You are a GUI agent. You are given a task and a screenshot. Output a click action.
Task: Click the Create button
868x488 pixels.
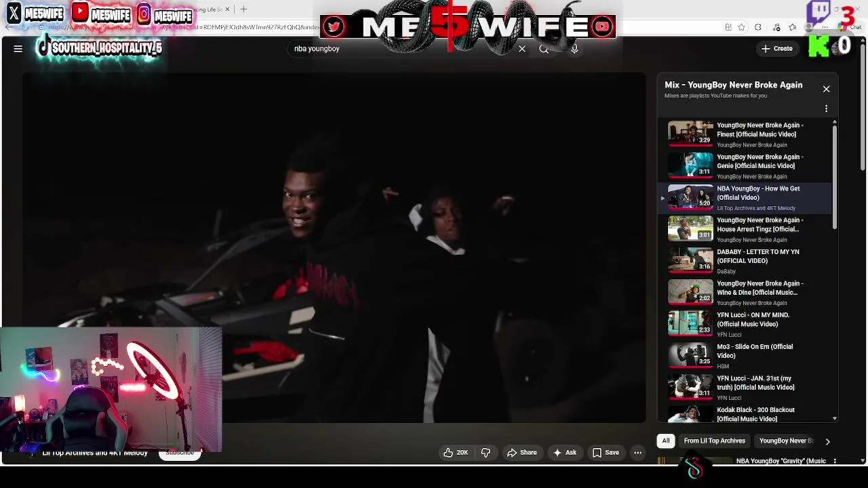777,49
